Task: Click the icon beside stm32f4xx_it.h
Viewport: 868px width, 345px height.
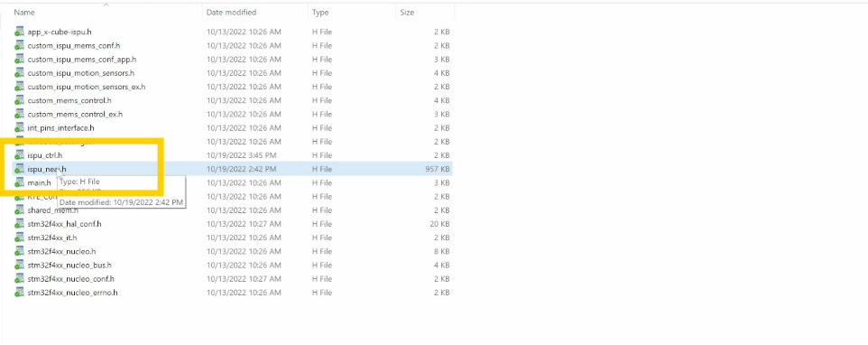Action: (19, 238)
